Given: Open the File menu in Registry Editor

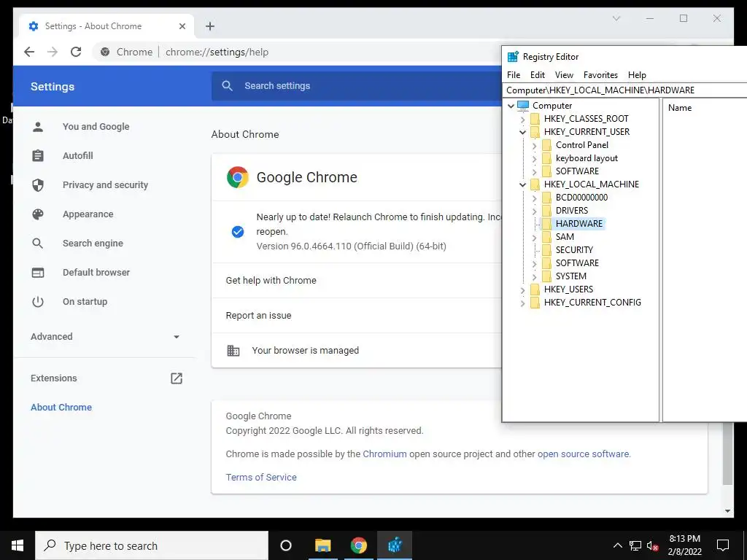Looking at the screenshot, I should [x=514, y=75].
